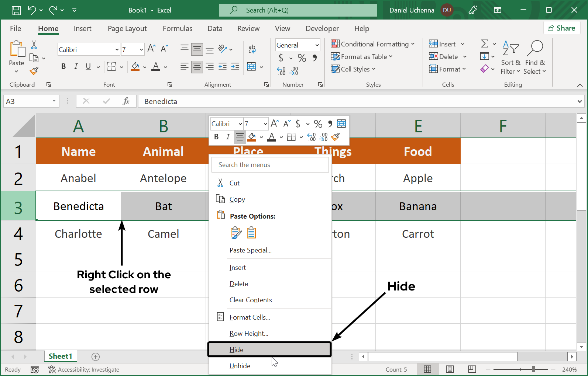This screenshot has width=588, height=376.
Task: Click the Percent Style icon in Number group
Action: coord(302,58)
